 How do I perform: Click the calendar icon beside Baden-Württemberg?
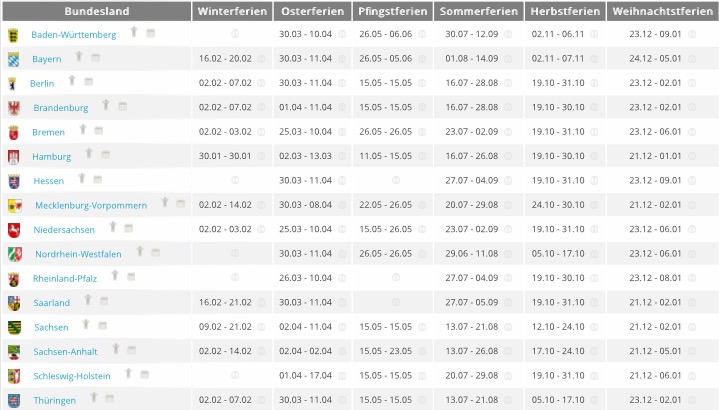(x=151, y=33)
